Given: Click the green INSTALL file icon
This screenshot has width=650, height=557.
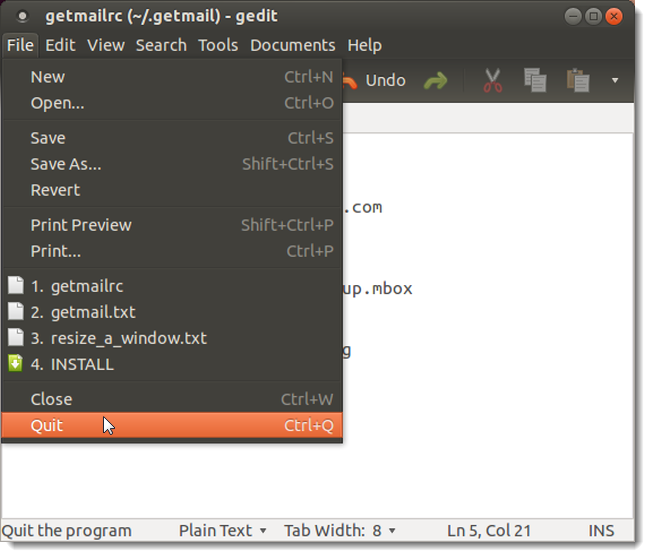Looking at the screenshot, I should coord(15,364).
